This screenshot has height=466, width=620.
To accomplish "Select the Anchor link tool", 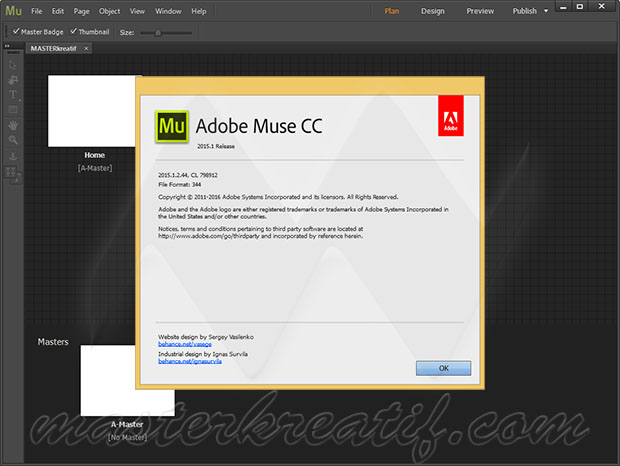I will (x=13, y=156).
